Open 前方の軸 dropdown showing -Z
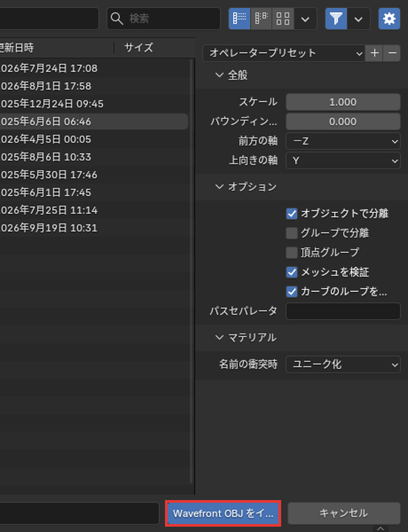This screenshot has height=532, width=408. 343,141
